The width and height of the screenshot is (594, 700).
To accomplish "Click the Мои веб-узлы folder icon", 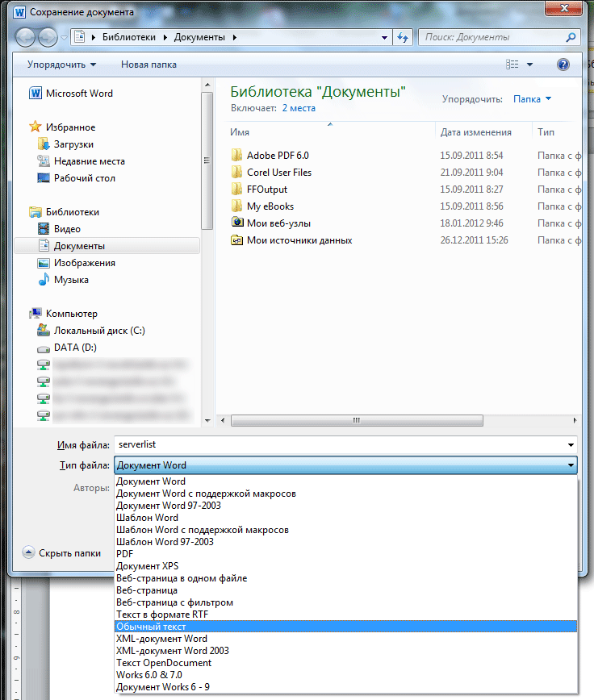I will tap(237, 223).
